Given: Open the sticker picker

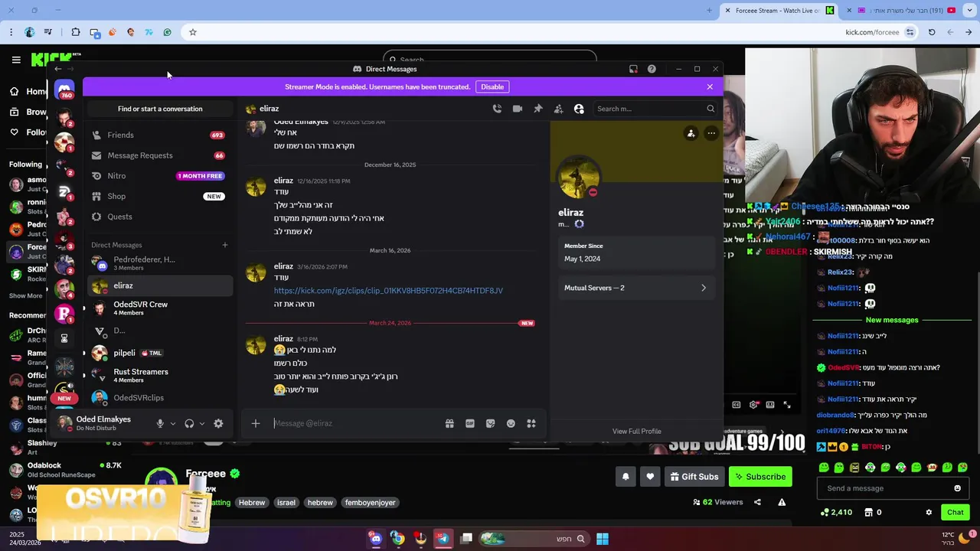Looking at the screenshot, I should pyautogui.click(x=490, y=423).
